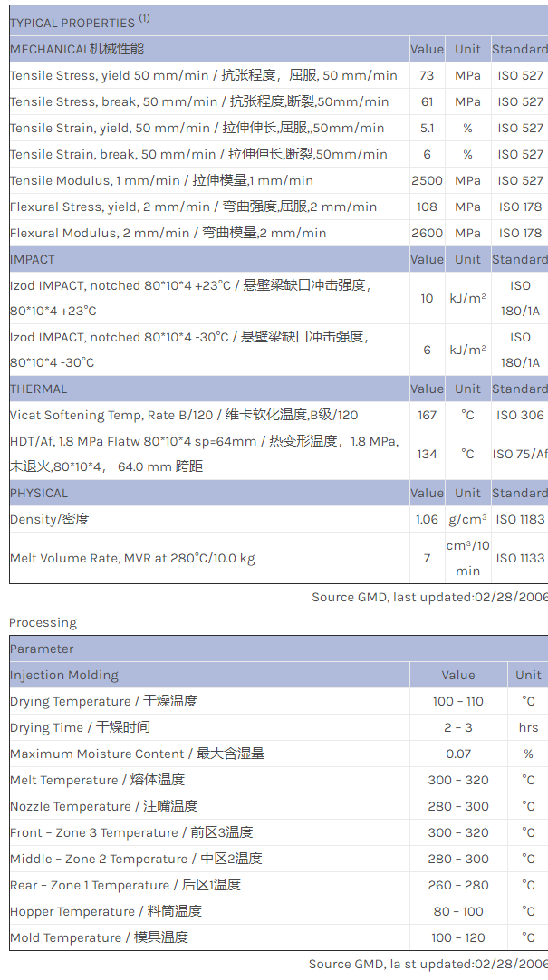Click the Hopper Temperature row label
This screenshot has height=980, width=548.
tap(105, 911)
